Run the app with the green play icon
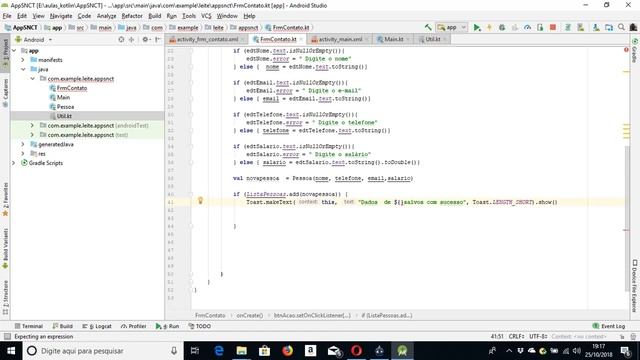The image size is (640, 360). [477, 27]
